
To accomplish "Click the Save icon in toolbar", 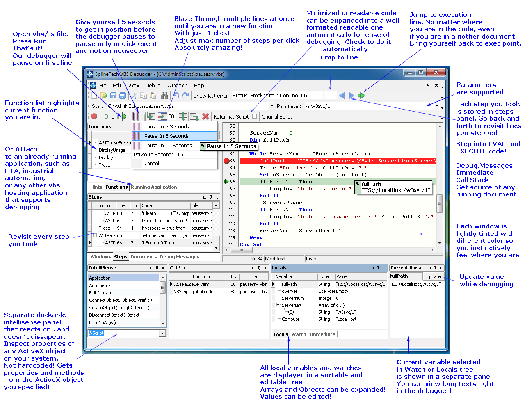I will [113, 96].
